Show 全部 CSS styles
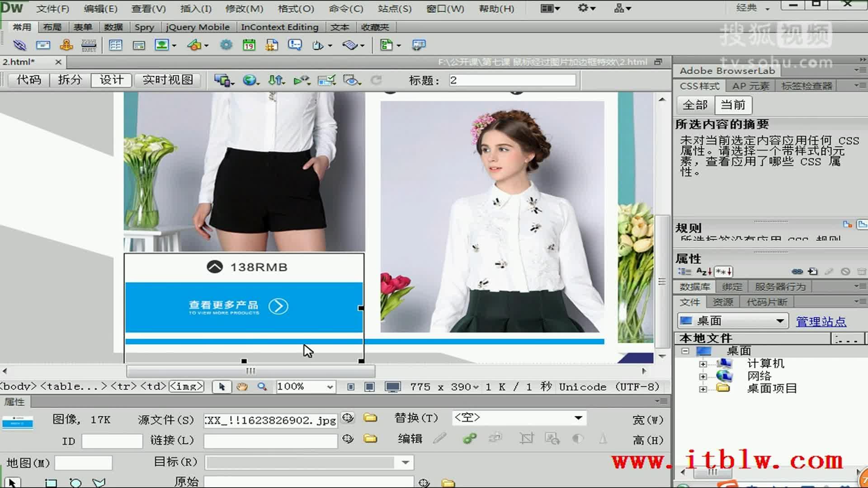Viewport: 868px width, 488px height. click(695, 105)
